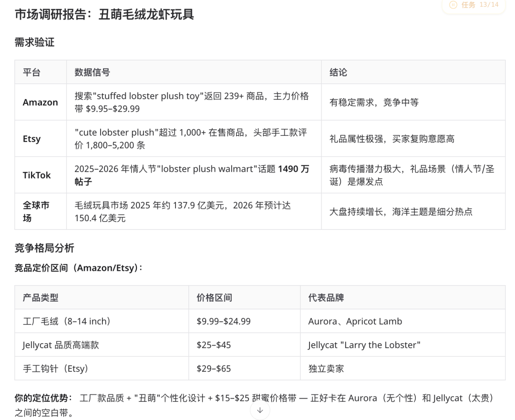The height and width of the screenshot is (420, 515).
Task: Click the Jellycat 品质高端款 table cell
Action: [x=63, y=344]
